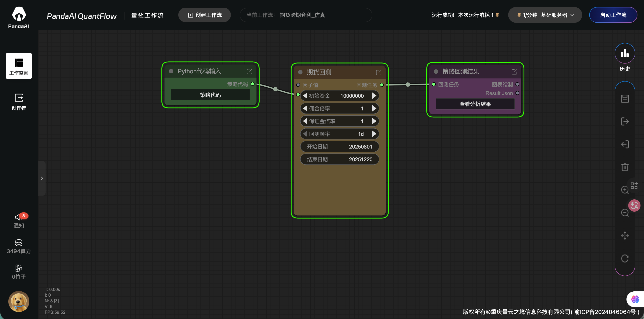Viewport: 644px width, 319px height.
Task: Check the 3494算力 compute balance
Action: pos(19,247)
